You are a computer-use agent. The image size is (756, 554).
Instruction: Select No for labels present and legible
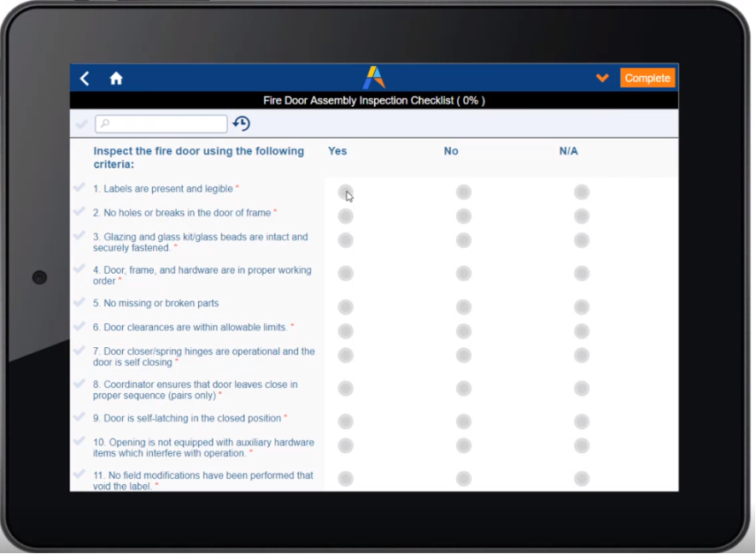(464, 192)
